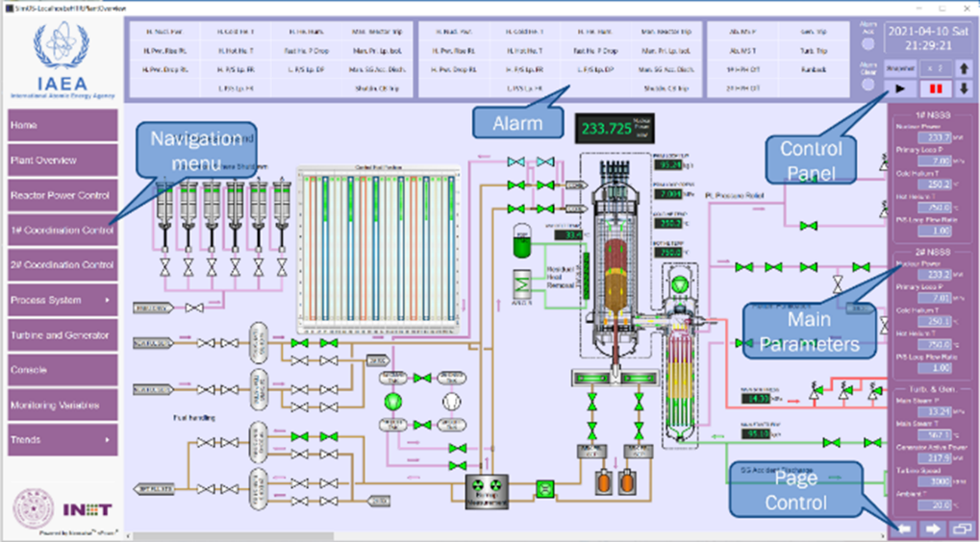This screenshot has height=542, width=980.
Task: Open the Plant Overview page
Action: click(x=63, y=160)
